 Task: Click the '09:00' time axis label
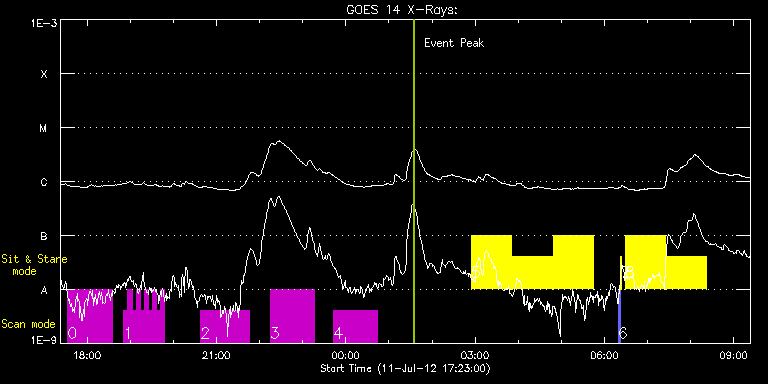[733, 355]
